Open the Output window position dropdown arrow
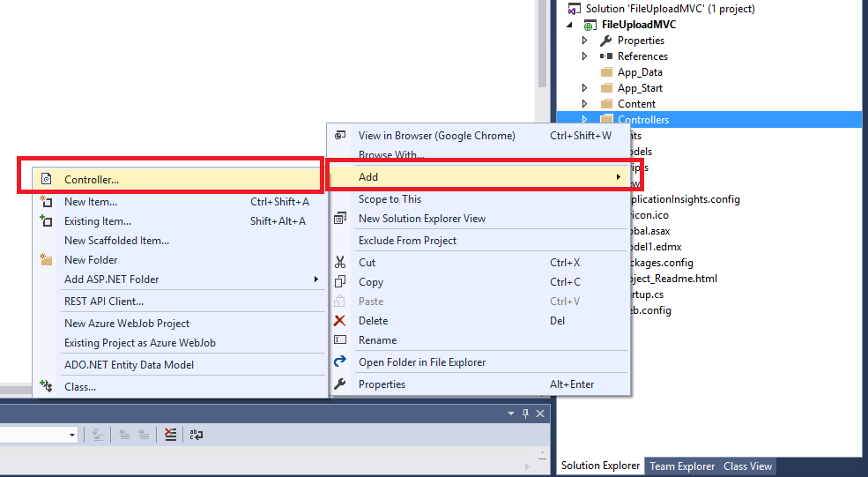 pyautogui.click(x=511, y=414)
